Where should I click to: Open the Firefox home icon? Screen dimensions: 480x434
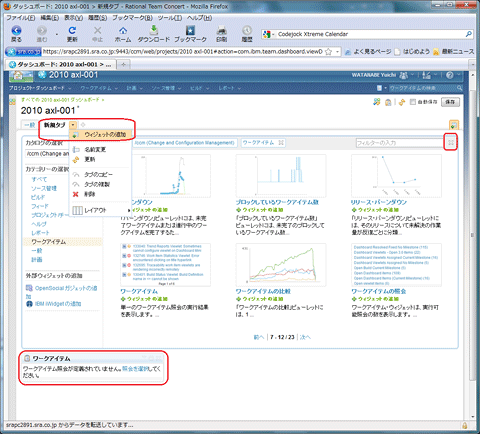[123, 31]
